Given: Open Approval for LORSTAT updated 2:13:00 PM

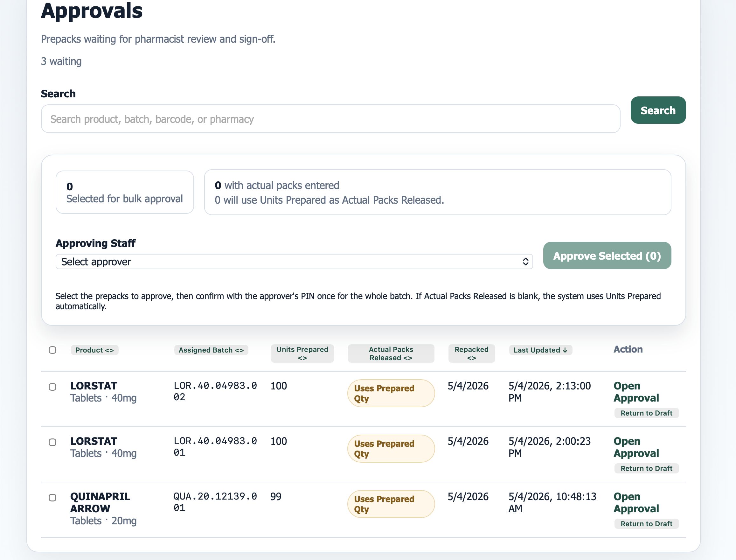Looking at the screenshot, I should (x=636, y=392).
